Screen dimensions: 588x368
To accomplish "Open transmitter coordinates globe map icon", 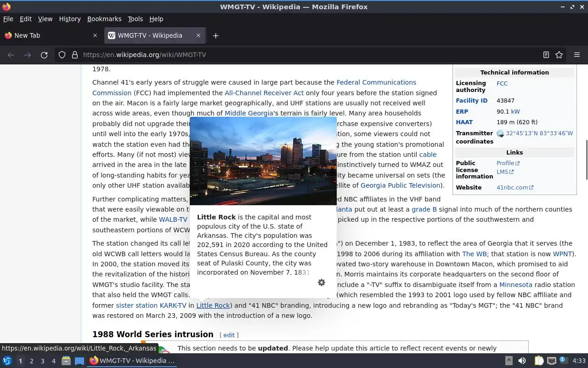I will pyautogui.click(x=500, y=133).
